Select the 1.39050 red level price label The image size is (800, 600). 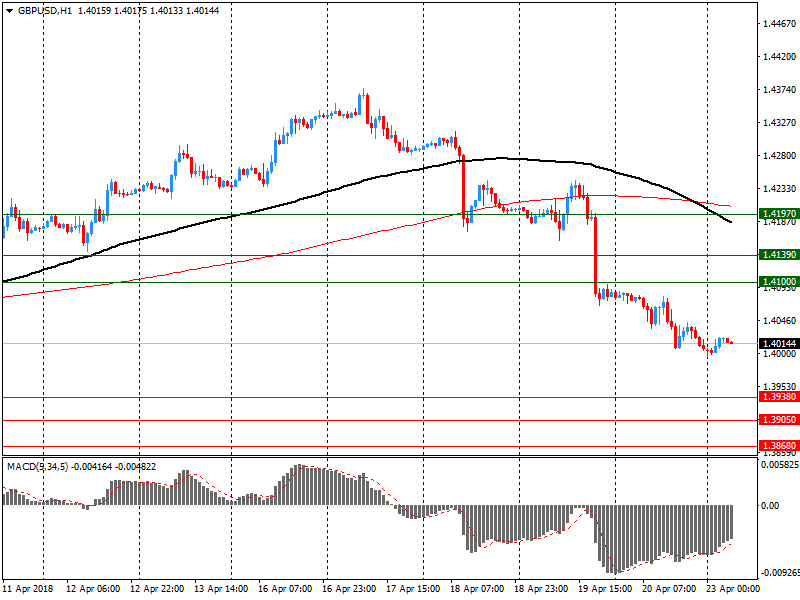pyautogui.click(x=779, y=420)
